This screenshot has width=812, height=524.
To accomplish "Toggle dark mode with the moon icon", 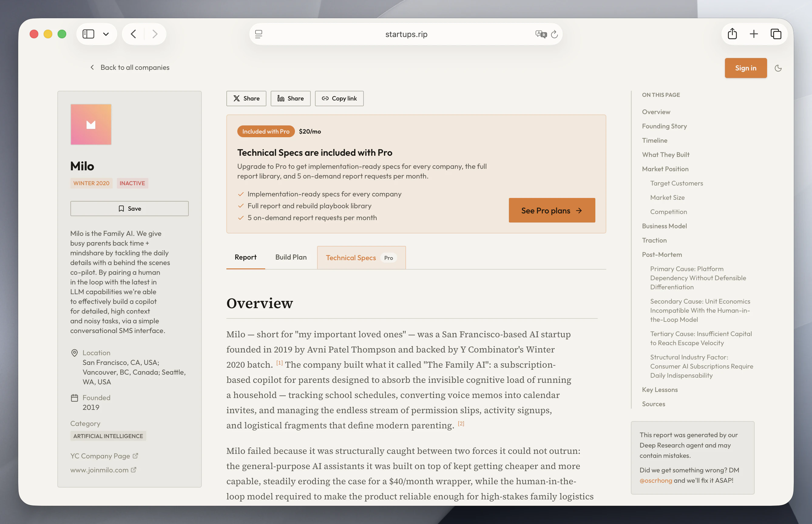I will (779, 68).
